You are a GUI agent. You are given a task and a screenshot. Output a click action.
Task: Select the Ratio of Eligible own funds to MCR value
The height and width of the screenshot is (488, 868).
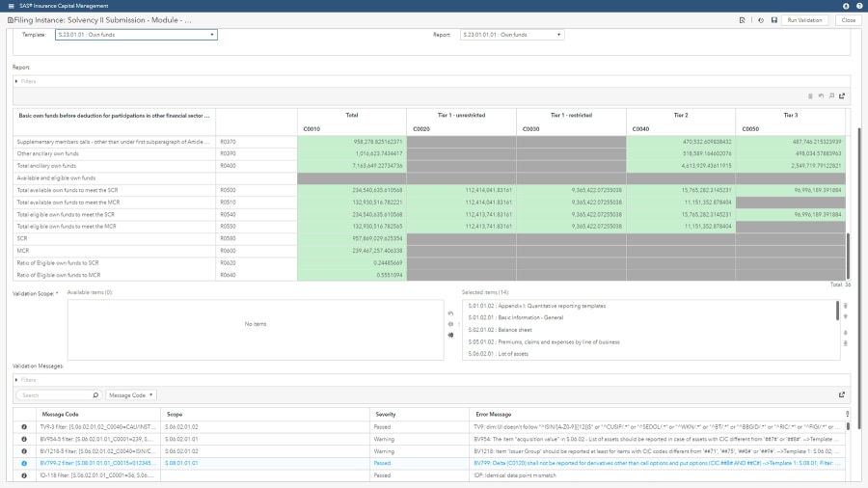coord(351,275)
